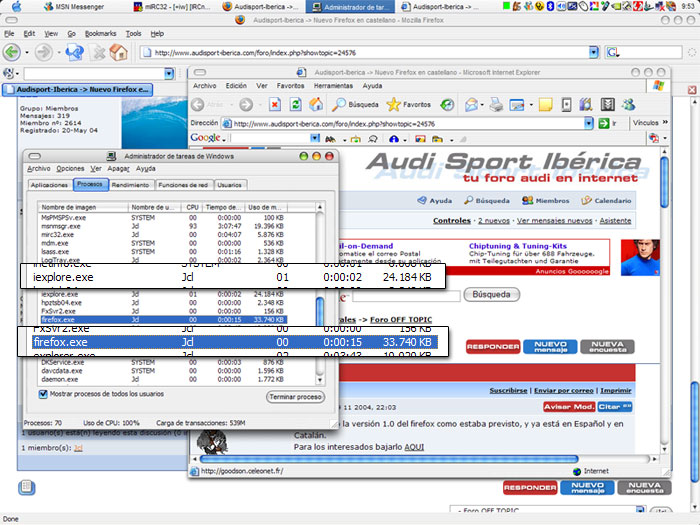Open the Opciones menu in Task Manager

point(70,168)
